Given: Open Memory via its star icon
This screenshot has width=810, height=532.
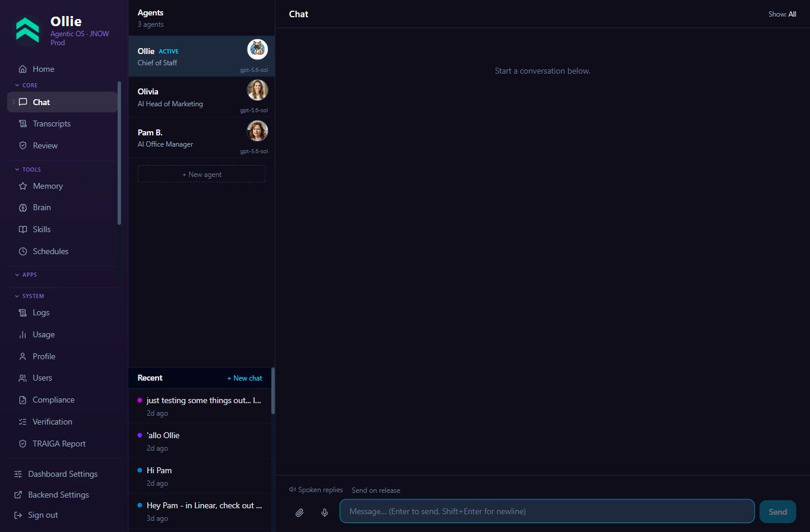Looking at the screenshot, I should tap(23, 186).
